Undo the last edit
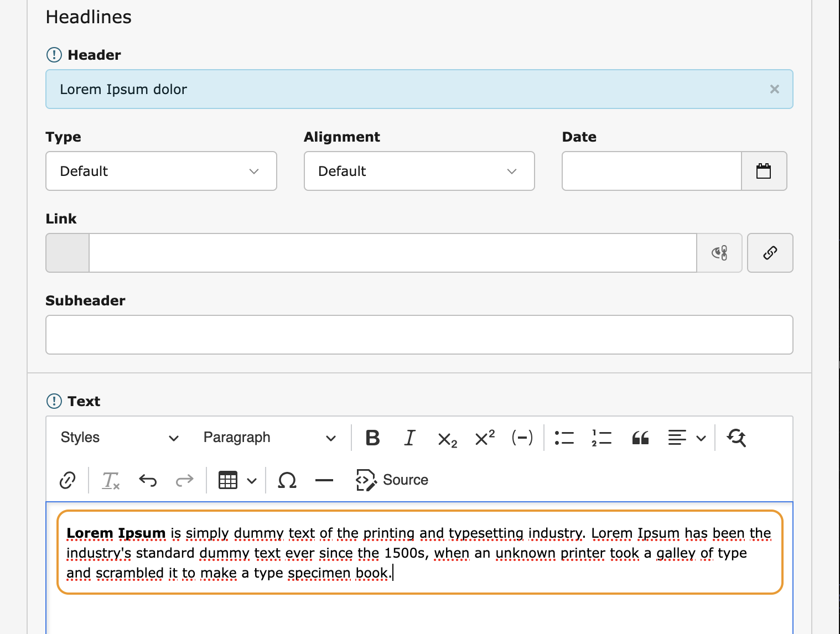Image resolution: width=840 pixels, height=634 pixels. 148,480
